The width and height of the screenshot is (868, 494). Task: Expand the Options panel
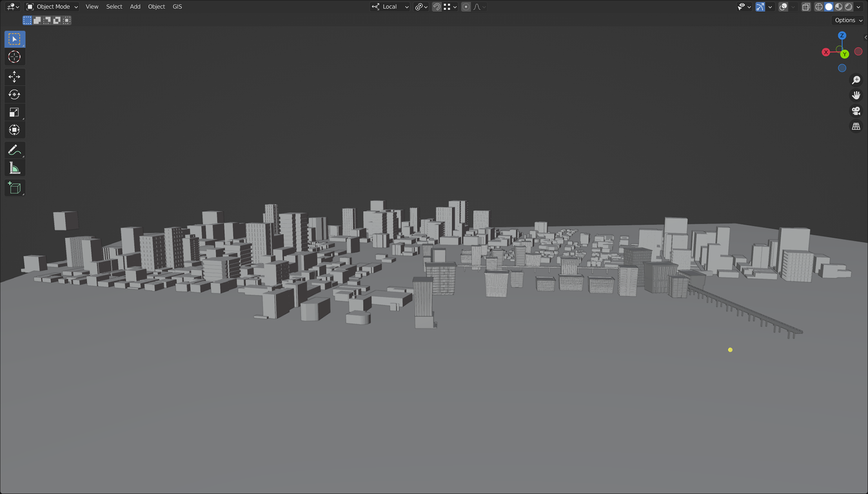click(x=848, y=20)
